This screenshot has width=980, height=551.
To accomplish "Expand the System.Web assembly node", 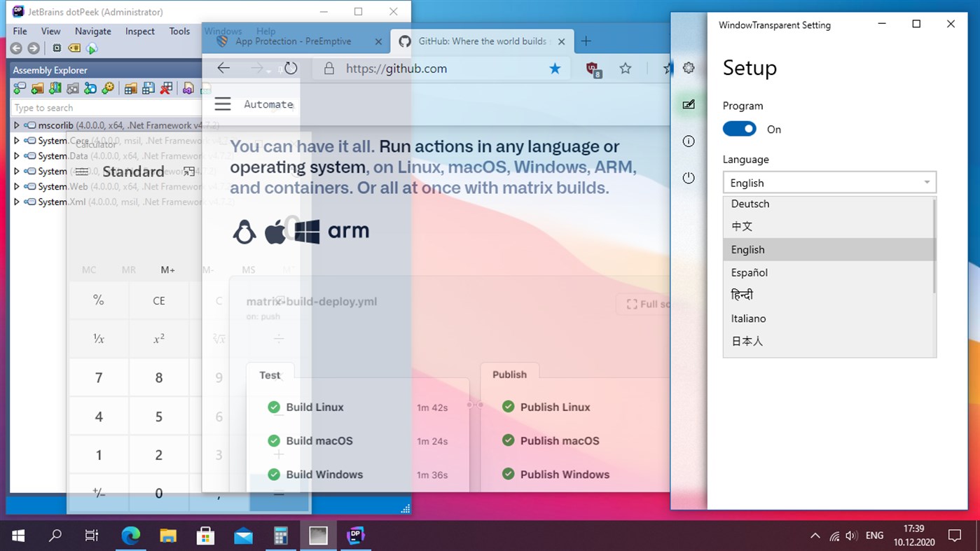I will (x=15, y=186).
